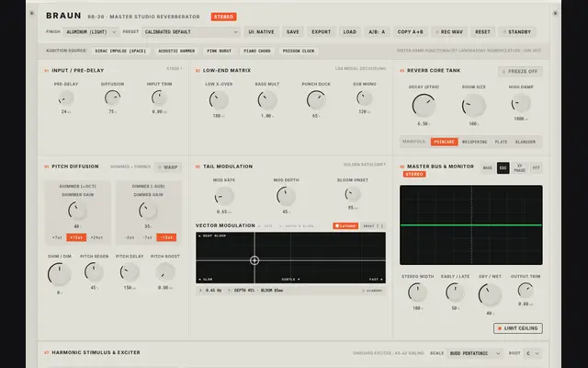Click the High Damp knob
This screenshot has width=588, height=368.
click(x=521, y=103)
